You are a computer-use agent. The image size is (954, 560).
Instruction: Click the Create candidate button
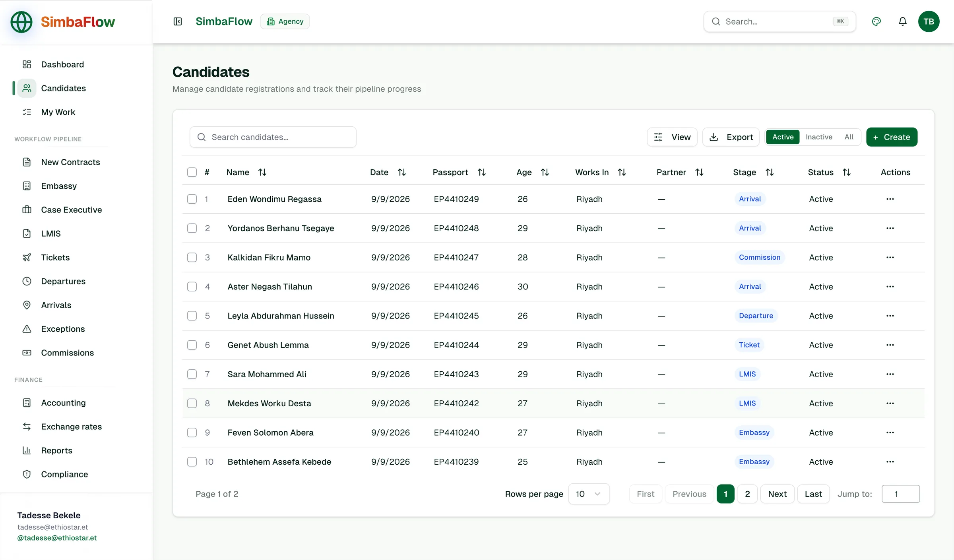[892, 137]
